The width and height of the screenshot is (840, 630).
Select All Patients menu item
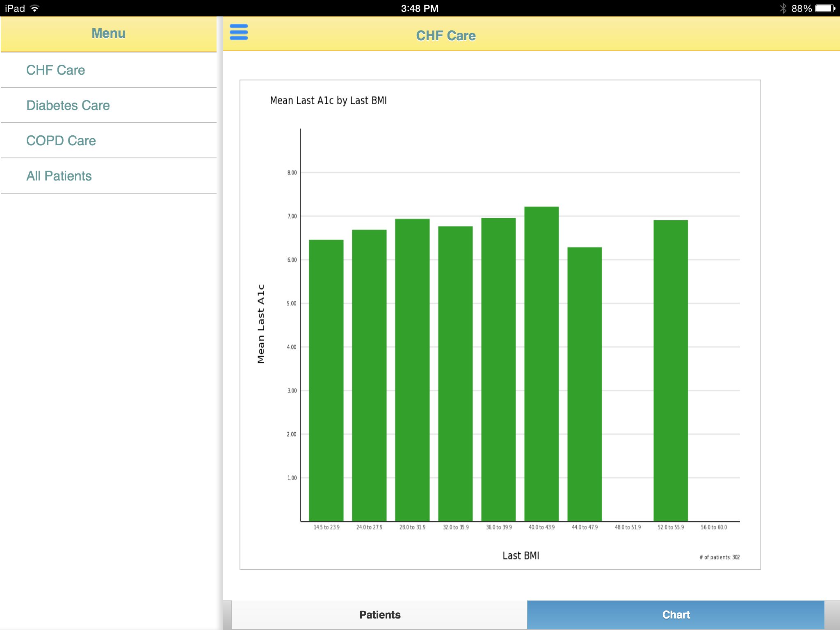point(59,176)
